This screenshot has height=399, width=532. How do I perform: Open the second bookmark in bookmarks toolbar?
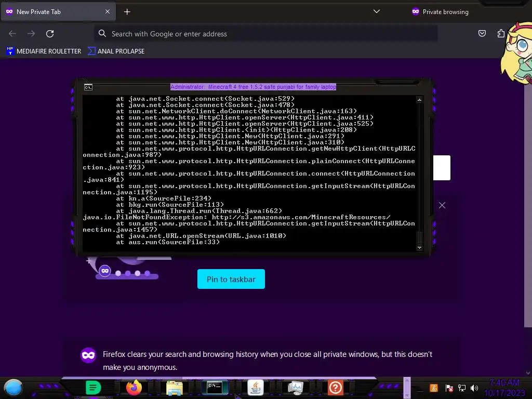pos(116,51)
